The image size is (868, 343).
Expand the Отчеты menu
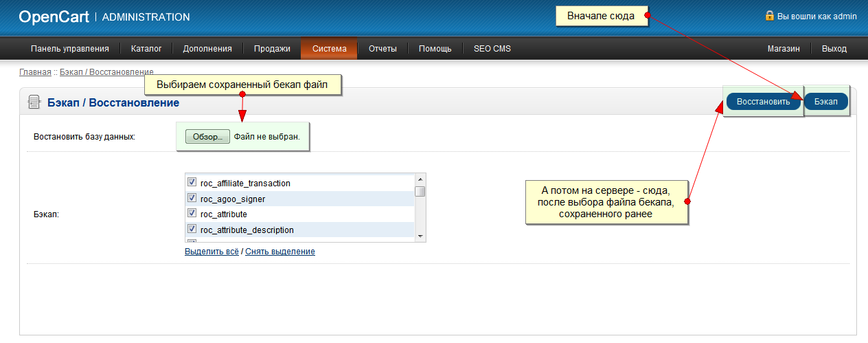coord(382,49)
